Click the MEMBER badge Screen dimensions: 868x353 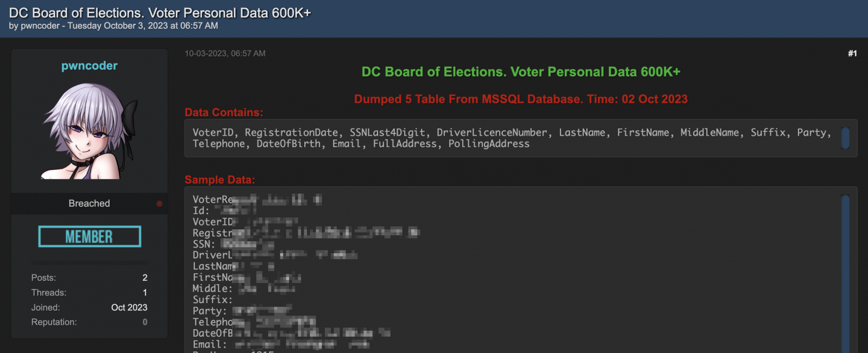tap(90, 236)
